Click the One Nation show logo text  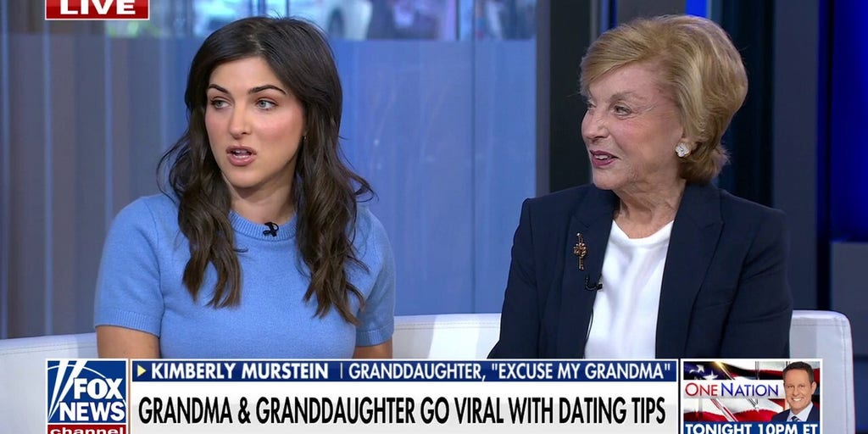pos(732,390)
